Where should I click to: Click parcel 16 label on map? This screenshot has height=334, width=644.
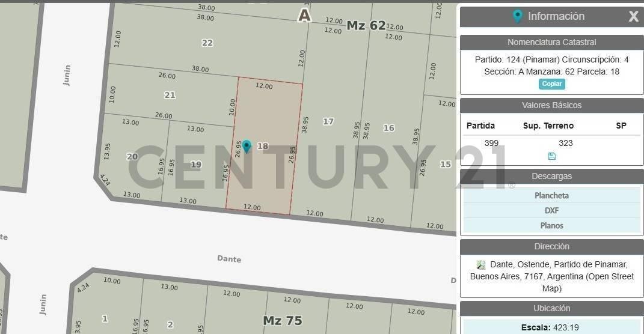click(x=388, y=128)
